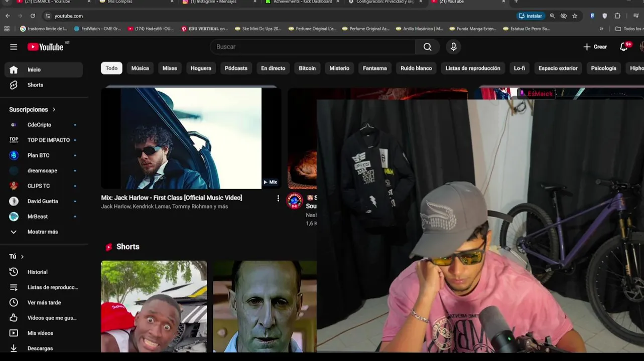Select the Bitcoin filter chip
Screen dimensions: 644x361
pos(307,68)
